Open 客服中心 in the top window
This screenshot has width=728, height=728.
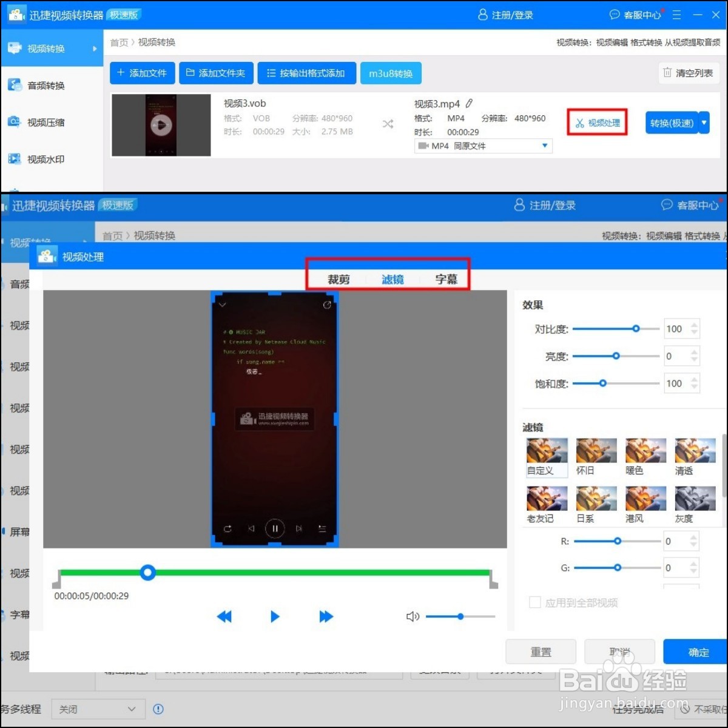(635, 15)
